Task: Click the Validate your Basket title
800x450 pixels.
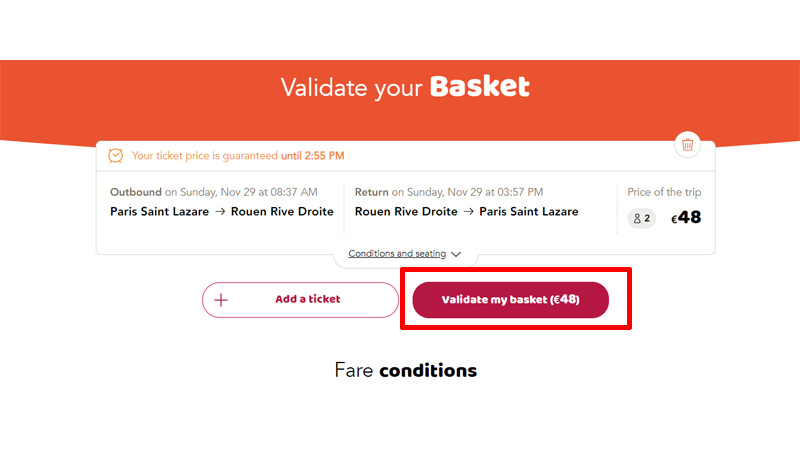Action: click(x=406, y=87)
